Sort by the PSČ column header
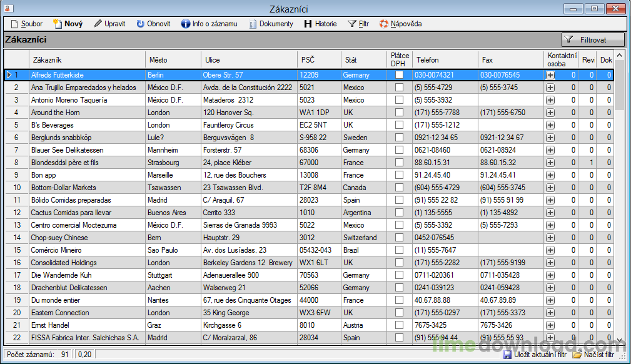The image size is (631, 364). (x=319, y=59)
